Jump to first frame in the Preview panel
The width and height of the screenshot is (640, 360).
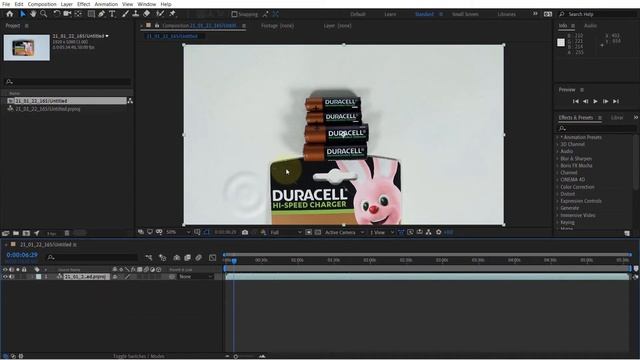[x=575, y=101]
